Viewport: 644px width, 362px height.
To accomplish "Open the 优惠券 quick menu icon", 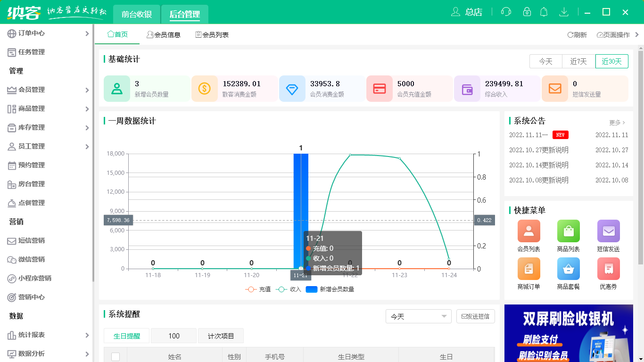I will [x=608, y=268].
